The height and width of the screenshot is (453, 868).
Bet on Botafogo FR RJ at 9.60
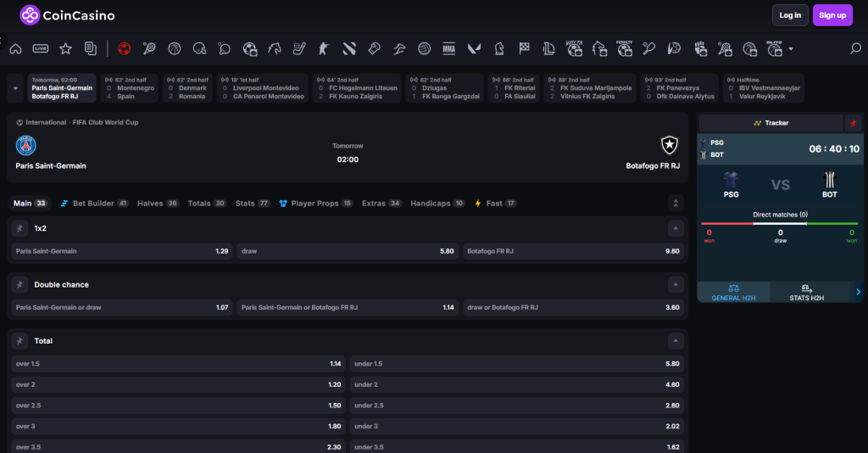(573, 251)
